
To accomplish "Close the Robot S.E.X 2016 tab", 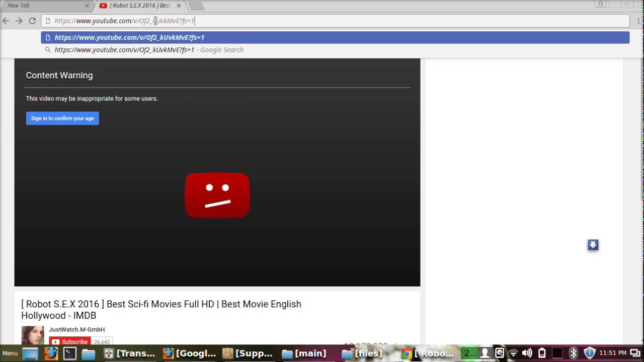I will point(179,6).
